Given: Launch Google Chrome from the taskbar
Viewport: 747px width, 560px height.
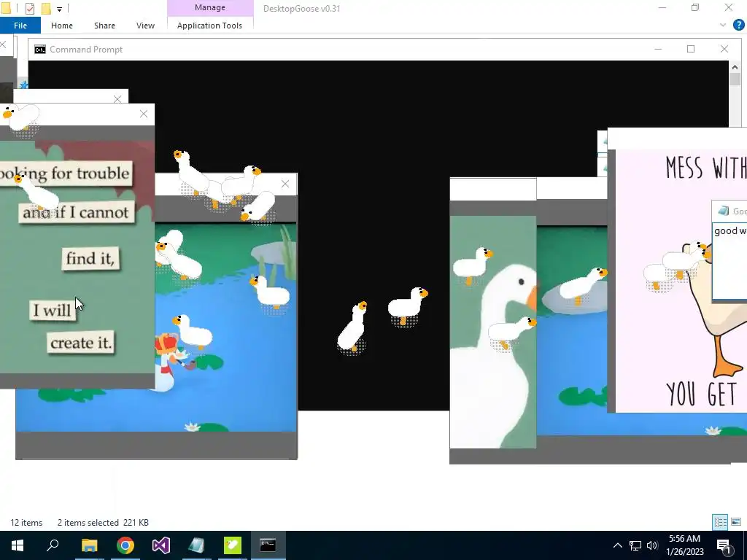Looking at the screenshot, I should click(125, 545).
